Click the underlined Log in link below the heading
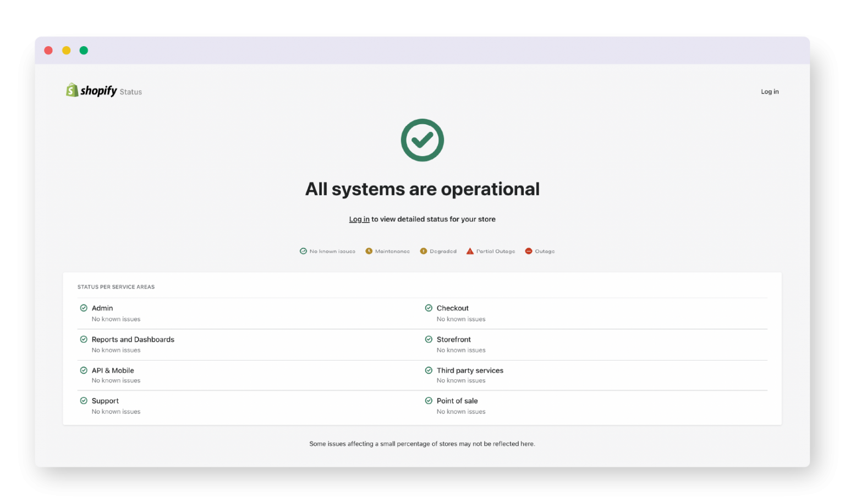The image size is (845, 504). 359,219
